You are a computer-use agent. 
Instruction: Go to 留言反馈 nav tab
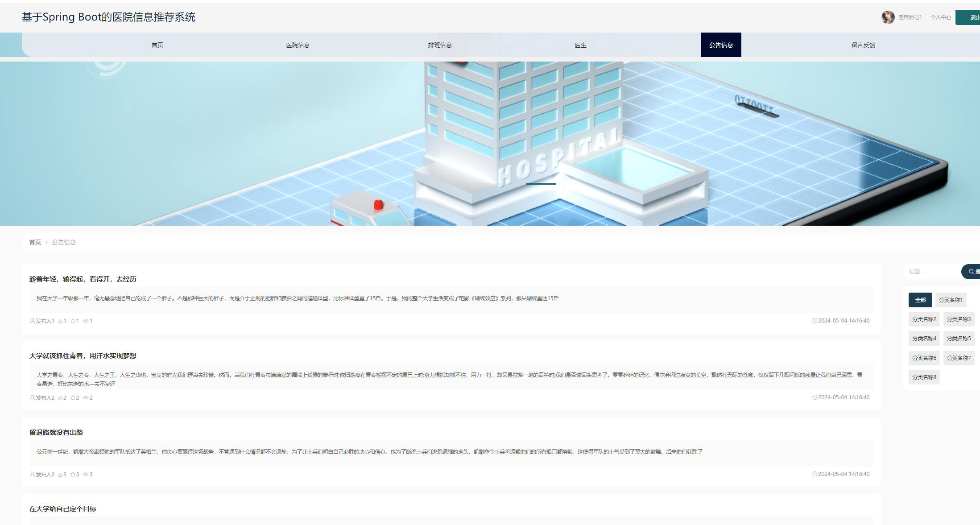pos(863,45)
